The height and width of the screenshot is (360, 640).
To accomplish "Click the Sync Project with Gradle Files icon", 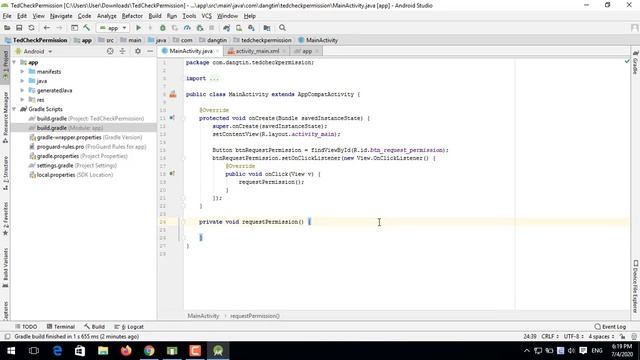I will [x=227, y=28].
